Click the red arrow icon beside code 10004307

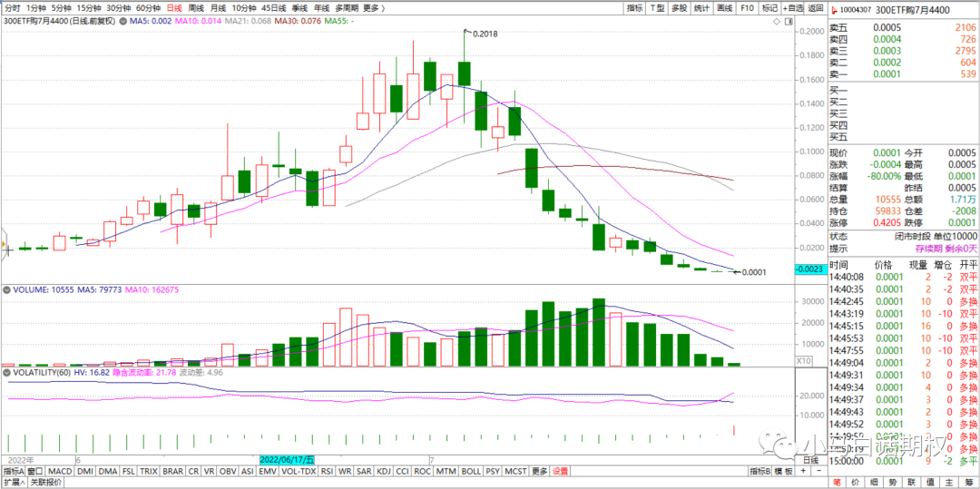pos(834,8)
